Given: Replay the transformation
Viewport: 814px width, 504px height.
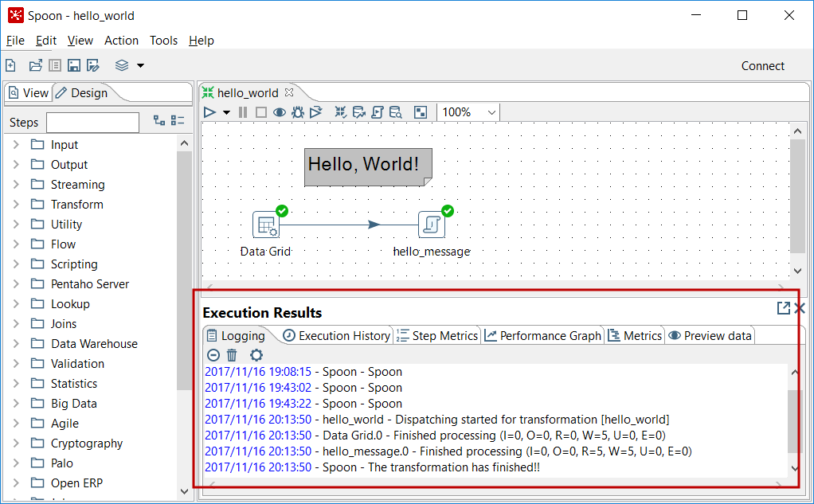Looking at the screenshot, I should [315, 112].
